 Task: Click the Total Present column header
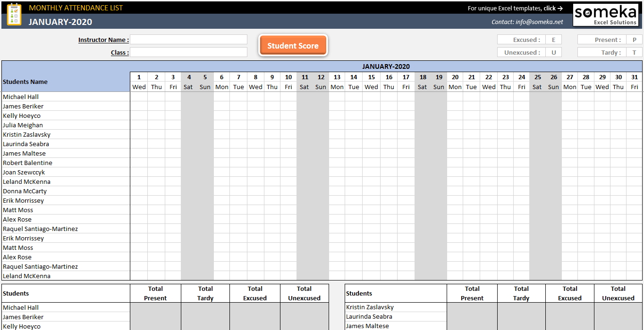155,293
